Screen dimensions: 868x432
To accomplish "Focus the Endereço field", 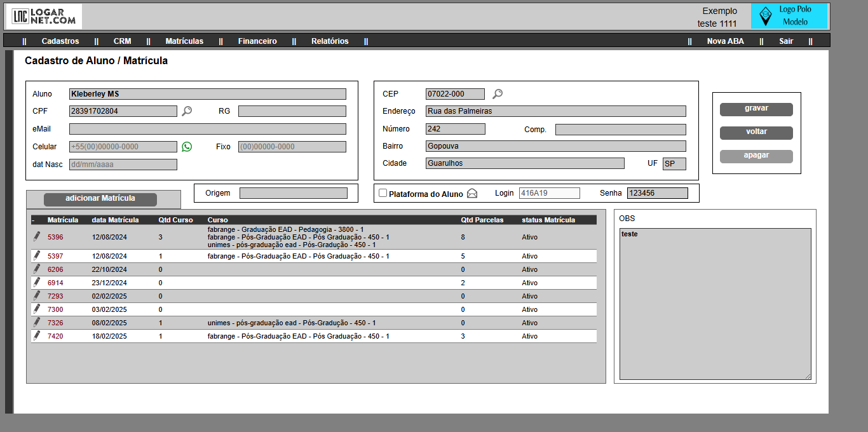I will (x=556, y=111).
